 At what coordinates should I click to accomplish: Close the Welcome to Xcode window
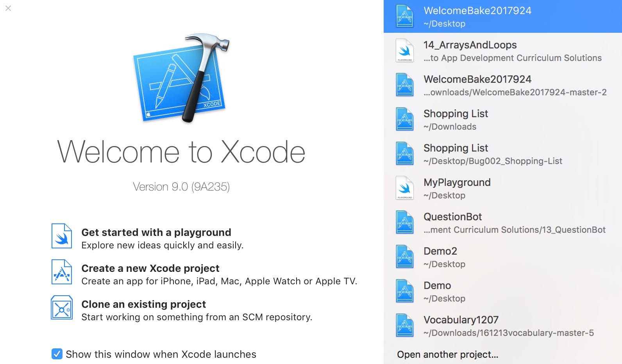[x=8, y=8]
